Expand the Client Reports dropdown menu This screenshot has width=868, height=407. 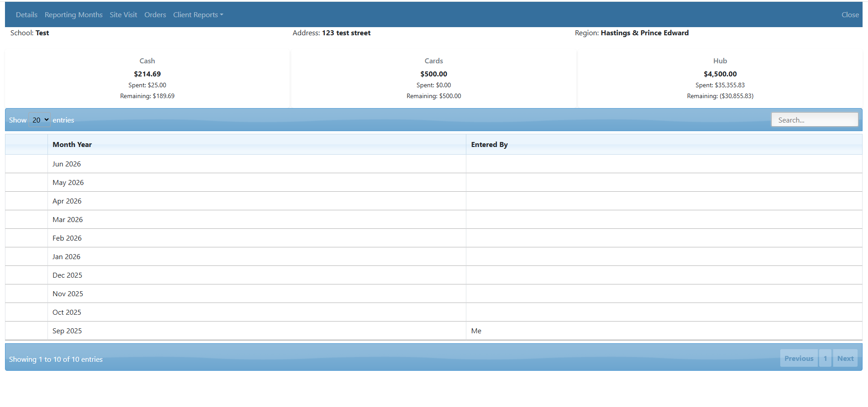[x=198, y=15]
